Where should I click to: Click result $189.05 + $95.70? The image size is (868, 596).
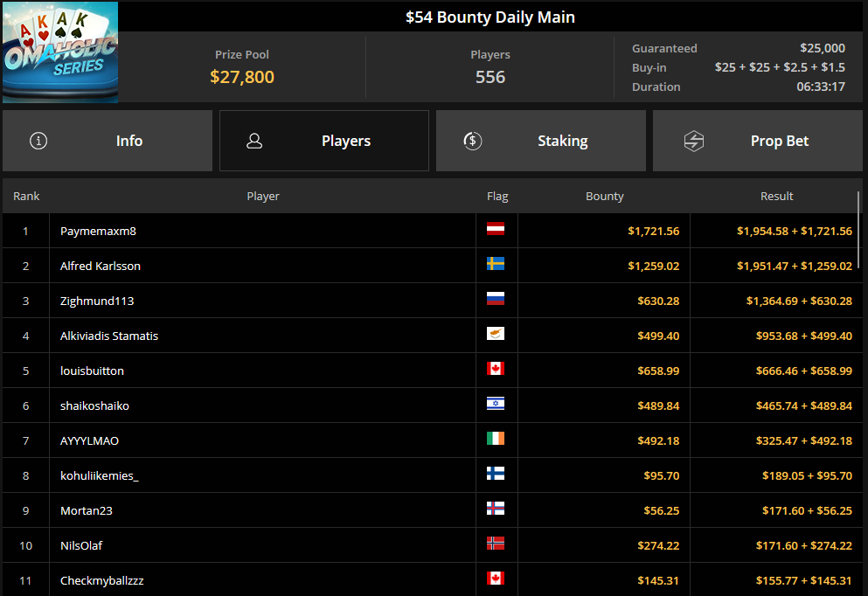point(807,475)
